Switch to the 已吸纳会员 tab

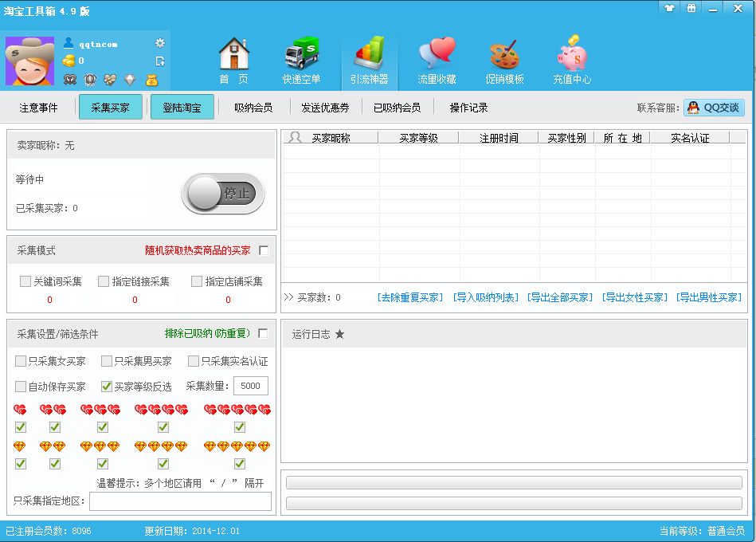pos(398,108)
